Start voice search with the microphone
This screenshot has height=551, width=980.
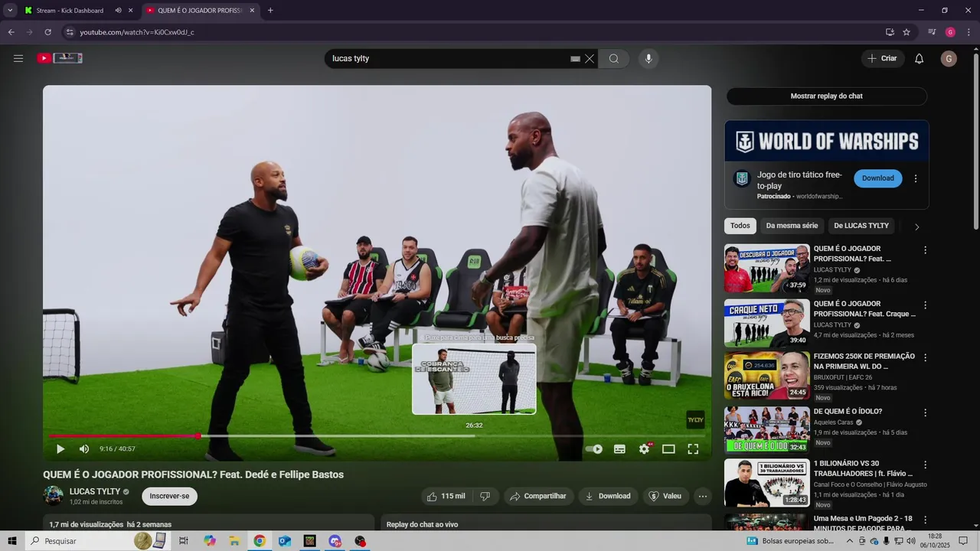[648, 59]
